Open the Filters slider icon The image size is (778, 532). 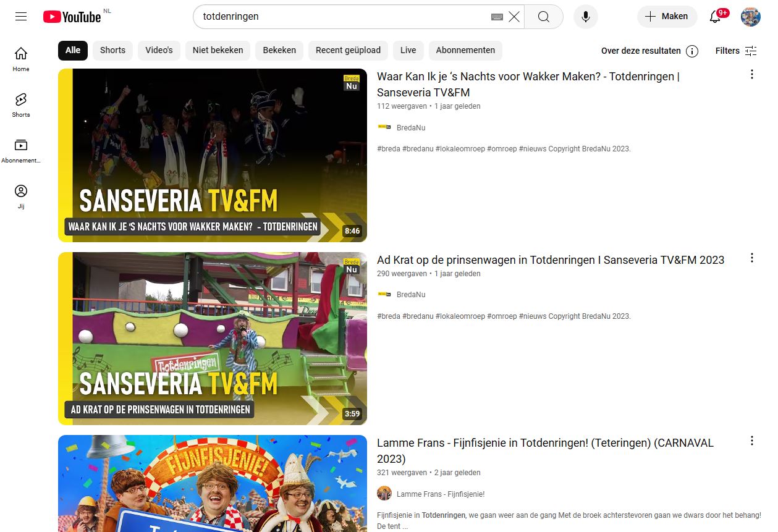tap(751, 51)
